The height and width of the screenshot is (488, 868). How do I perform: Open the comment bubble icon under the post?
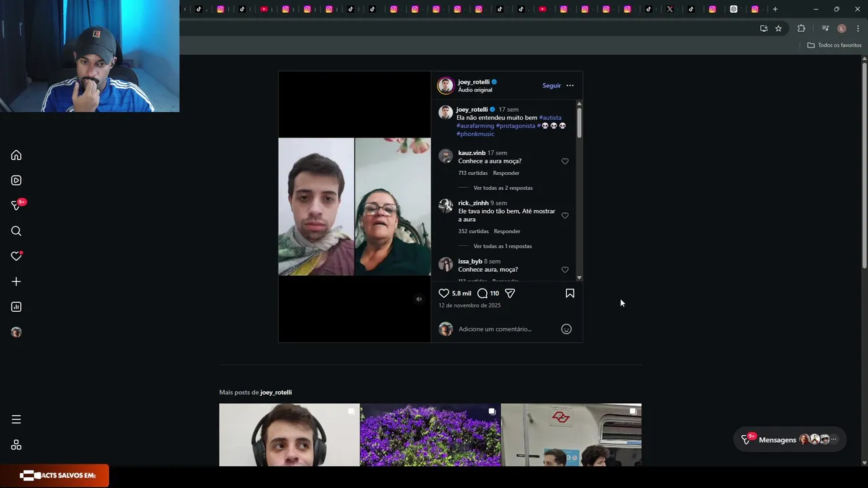point(482,293)
